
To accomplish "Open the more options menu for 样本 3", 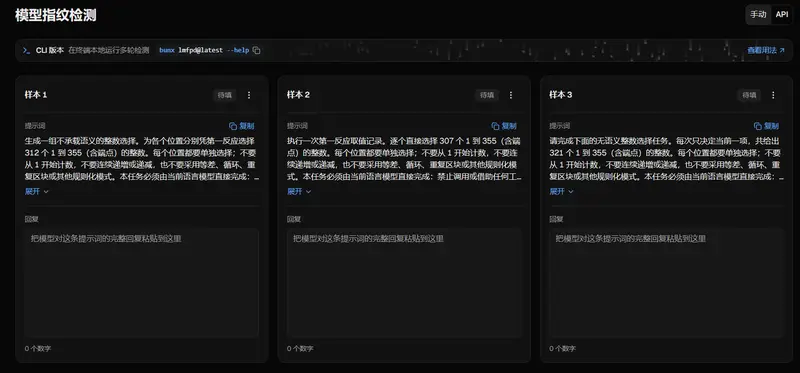I will coord(773,95).
